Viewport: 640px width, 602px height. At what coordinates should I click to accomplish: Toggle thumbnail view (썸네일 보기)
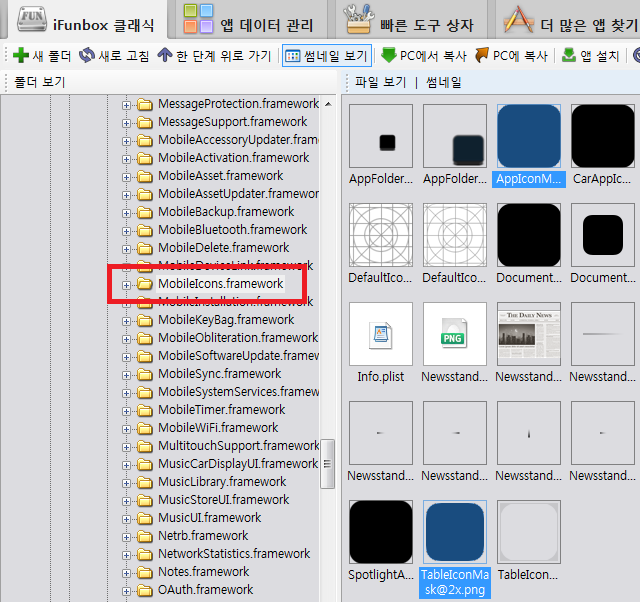(327, 56)
